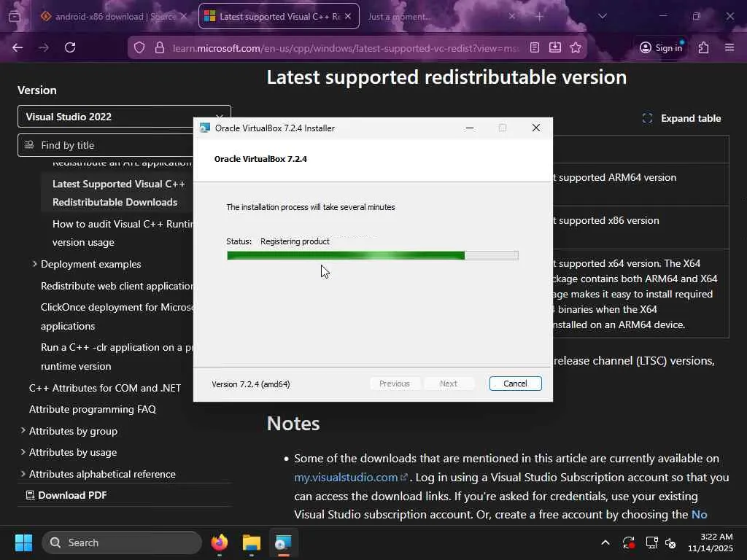Click the padlock site info icon
Viewport: 747px width, 560px height.
point(160,47)
